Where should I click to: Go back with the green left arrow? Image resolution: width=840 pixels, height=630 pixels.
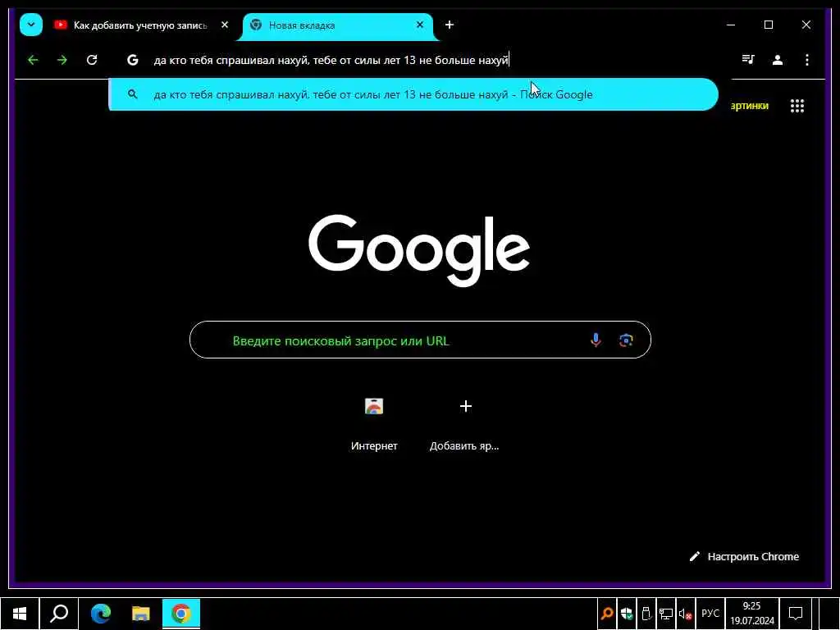pos(33,60)
